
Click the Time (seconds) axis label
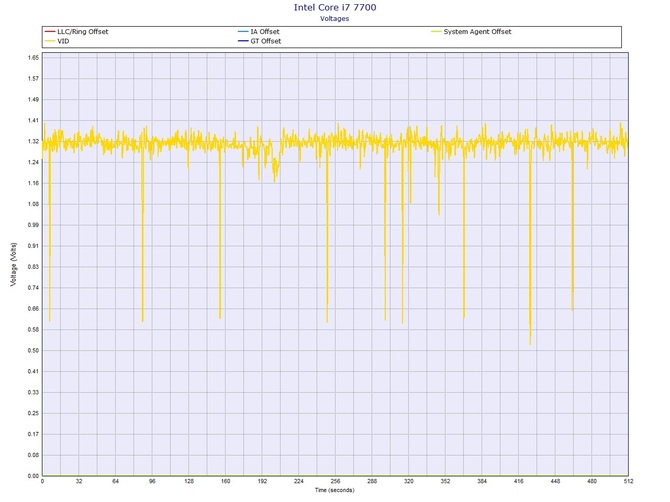pos(335,490)
